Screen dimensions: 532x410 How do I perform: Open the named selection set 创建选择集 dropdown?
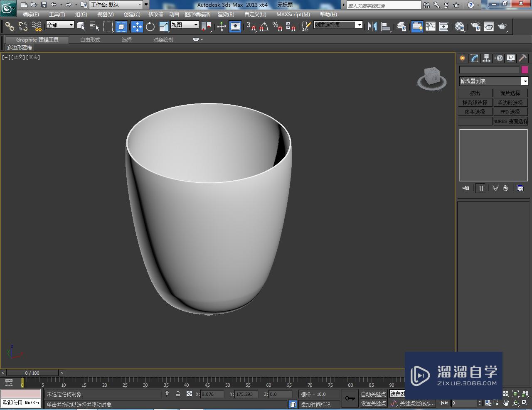(x=338, y=25)
